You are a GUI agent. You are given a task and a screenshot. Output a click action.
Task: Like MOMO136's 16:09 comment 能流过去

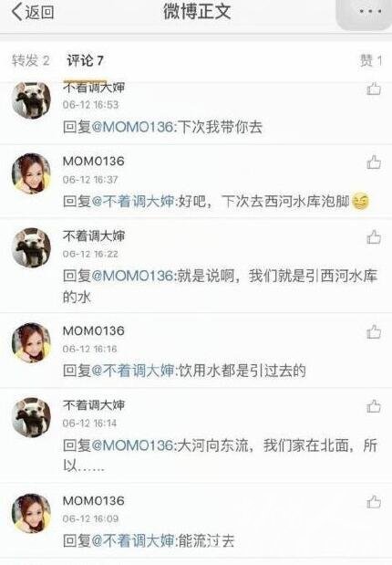(374, 502)
